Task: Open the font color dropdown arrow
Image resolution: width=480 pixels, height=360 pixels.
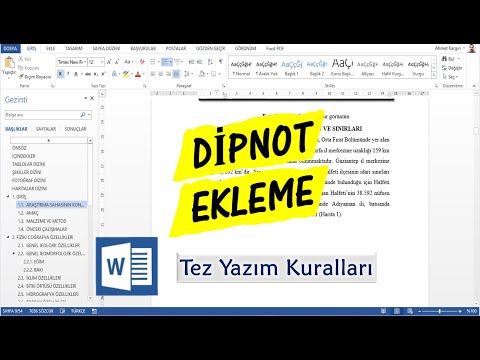Action: (144, 74)
